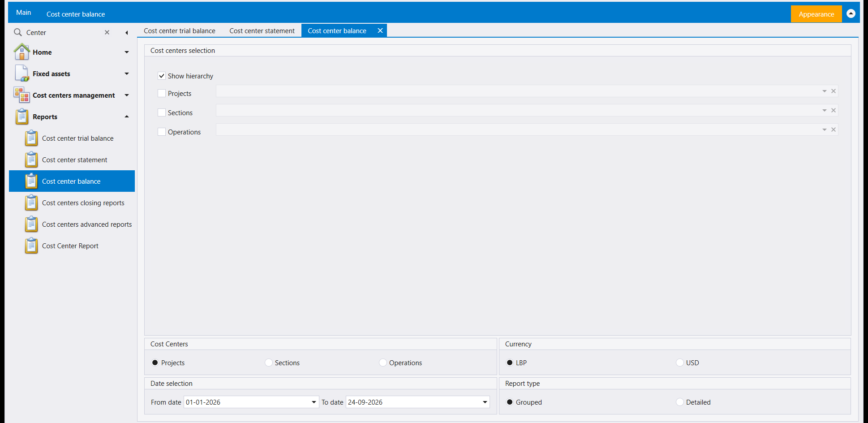
Task: Collapse the Reports menu group
Action: [127, 117]
